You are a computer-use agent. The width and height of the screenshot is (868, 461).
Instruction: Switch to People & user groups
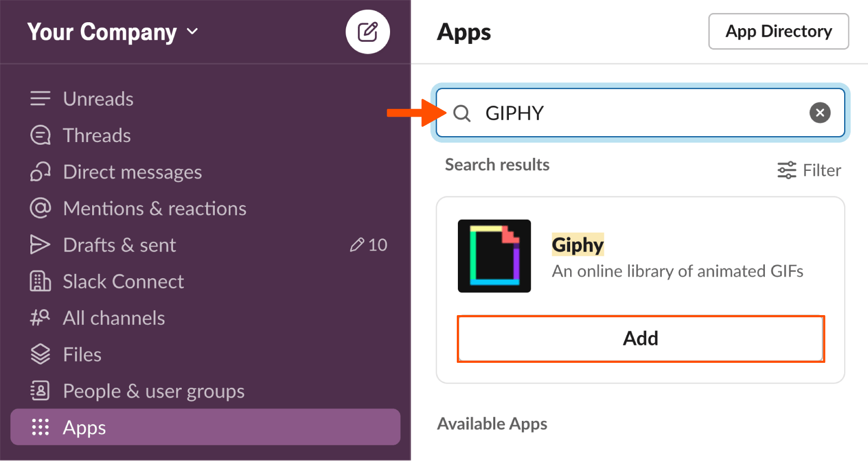tap(154, 390)
